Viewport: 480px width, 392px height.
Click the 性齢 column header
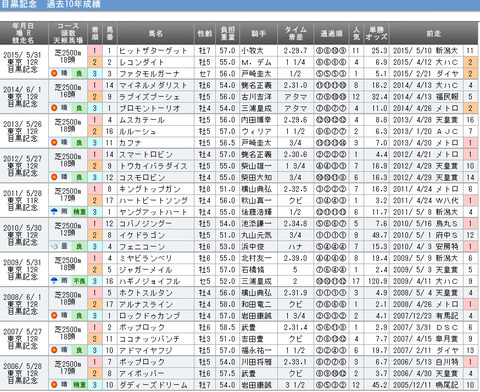[x=205, y=33]
